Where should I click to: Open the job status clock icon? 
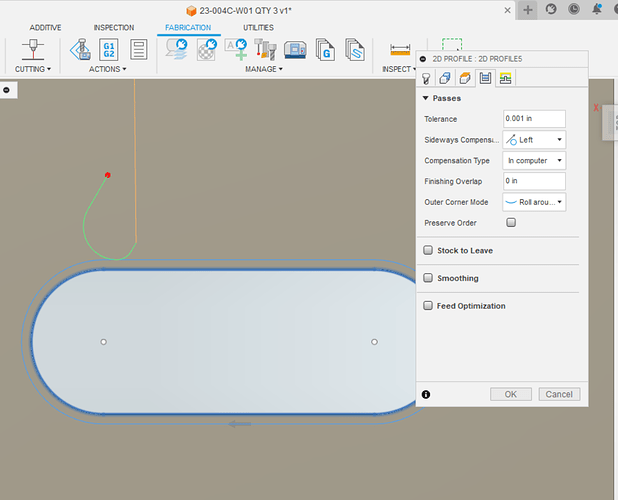[x=574, y=9]
